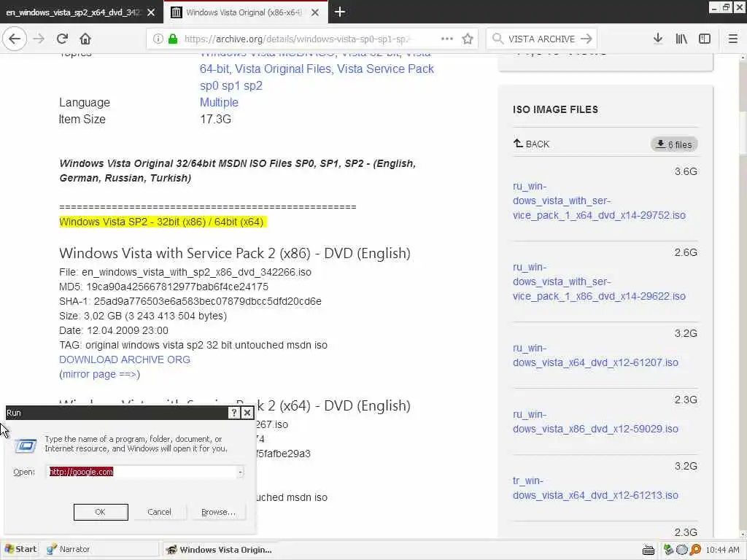
Task: Go back using Firefox back arrow
Action: coord(15,39)
